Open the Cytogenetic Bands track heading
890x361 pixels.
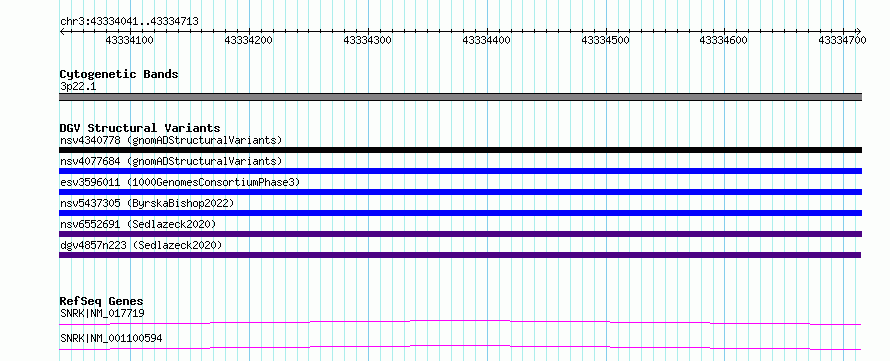pos(119,74)
